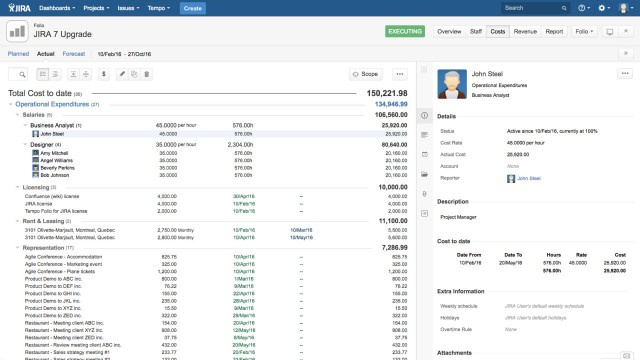Switch to the Revenue tab
Image resolution: width=640 pixels, height=360 pixels.
pos(525,31)
